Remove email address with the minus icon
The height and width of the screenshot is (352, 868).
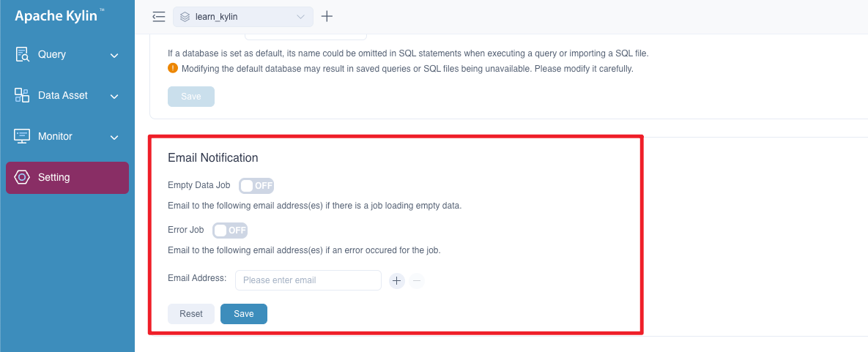[x=417, y=280]
